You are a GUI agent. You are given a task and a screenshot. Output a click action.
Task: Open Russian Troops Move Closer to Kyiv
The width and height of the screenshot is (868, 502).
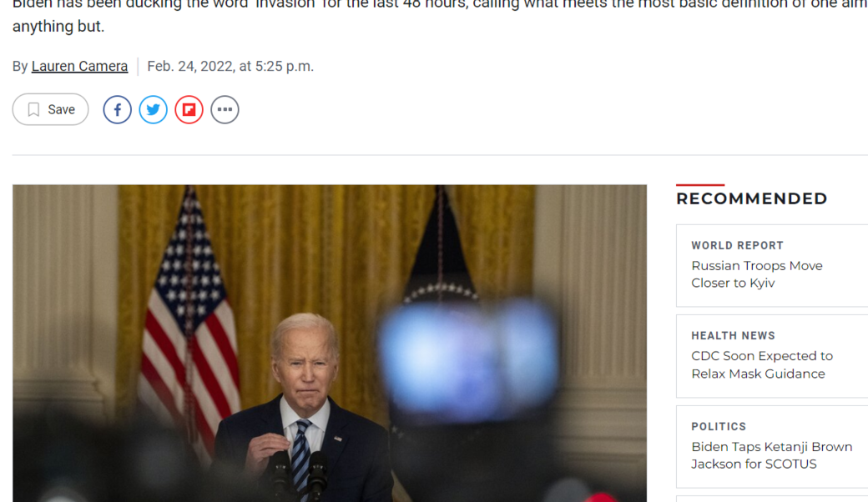pyautogui.click(x=757, y=274)
